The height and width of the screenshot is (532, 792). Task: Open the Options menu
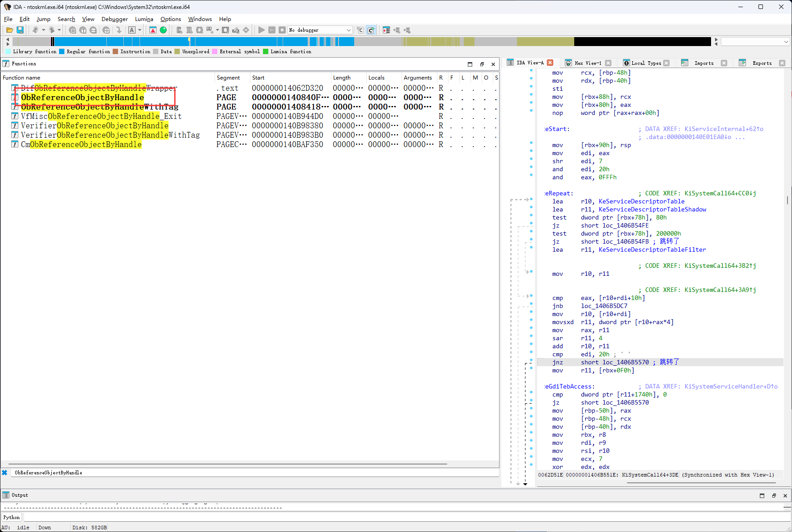pos(171,19)
